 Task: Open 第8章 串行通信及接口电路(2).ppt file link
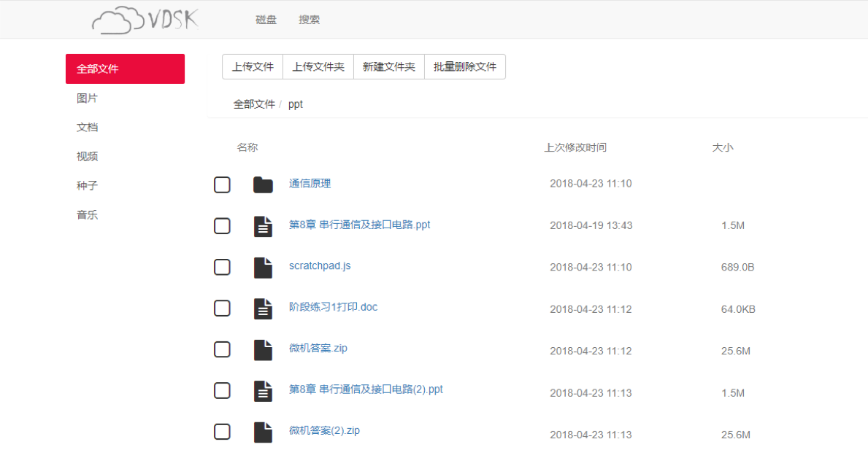pyautogui.click(x=366, y=389)
